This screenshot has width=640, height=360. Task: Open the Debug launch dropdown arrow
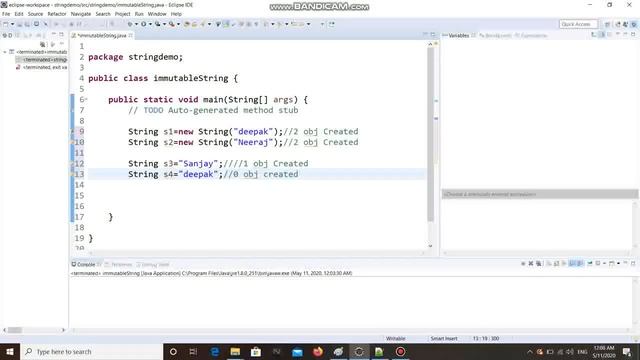136,24
